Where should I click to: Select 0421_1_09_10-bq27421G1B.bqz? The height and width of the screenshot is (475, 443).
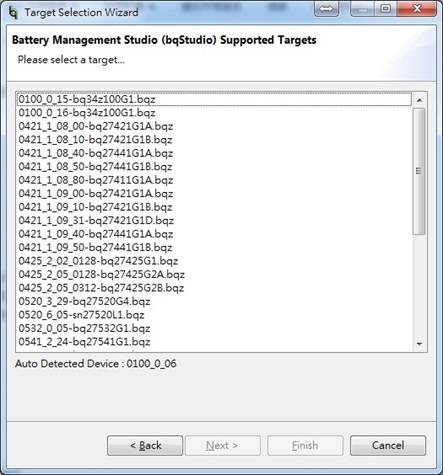(214, 207)
